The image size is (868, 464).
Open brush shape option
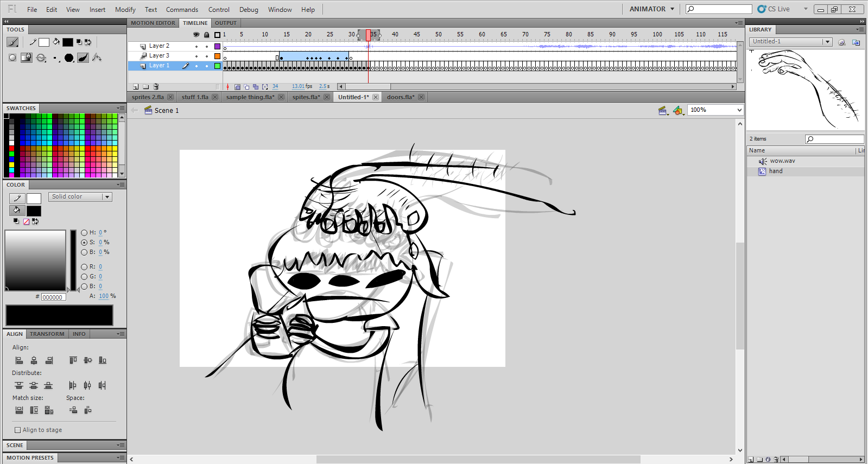[69, 58]
